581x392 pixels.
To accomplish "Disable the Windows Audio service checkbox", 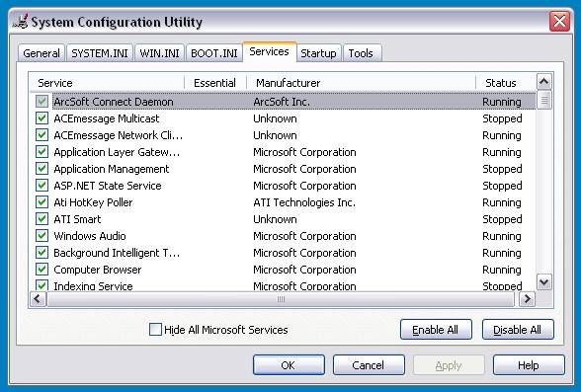I will (x=41, y=236).
